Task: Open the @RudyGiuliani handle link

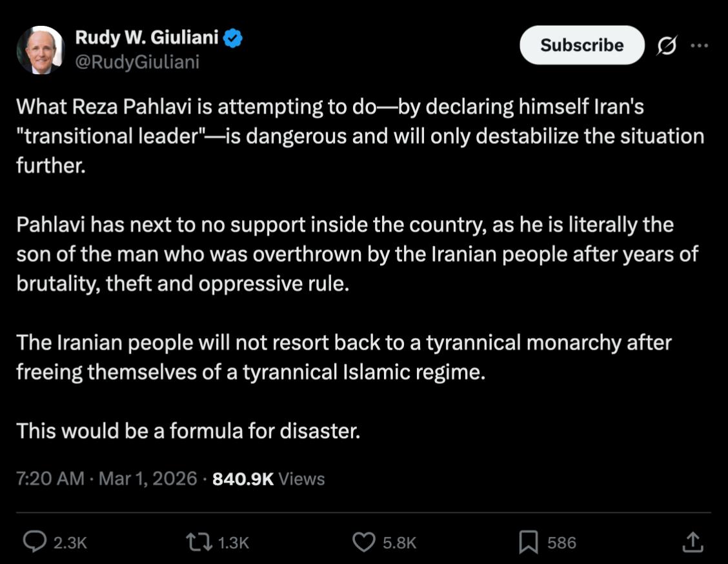Action: point(137,62)
